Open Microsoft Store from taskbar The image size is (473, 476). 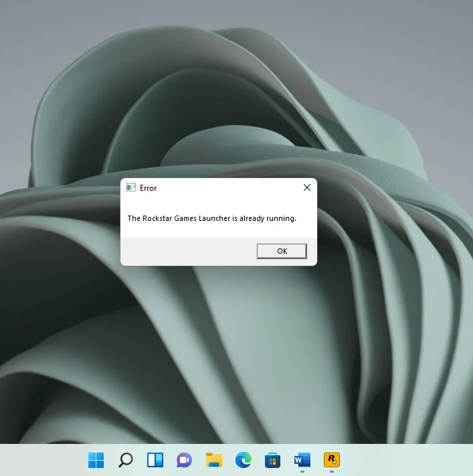[x=272, y=460]
